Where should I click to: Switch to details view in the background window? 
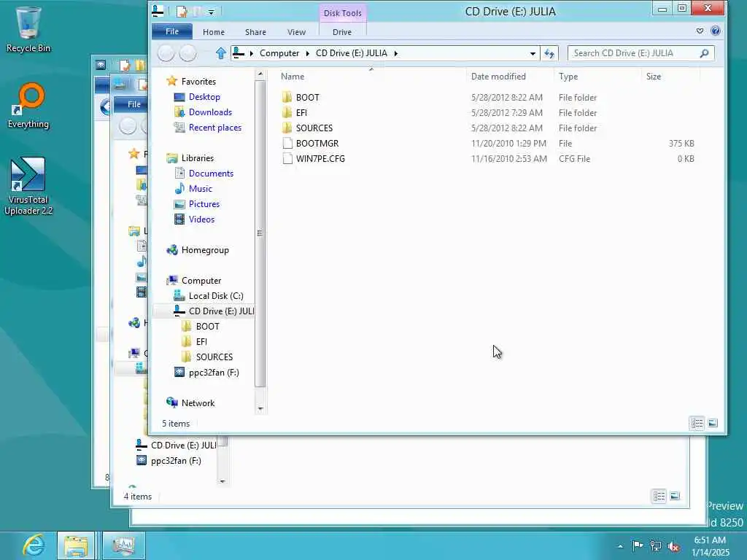point(659,496)
